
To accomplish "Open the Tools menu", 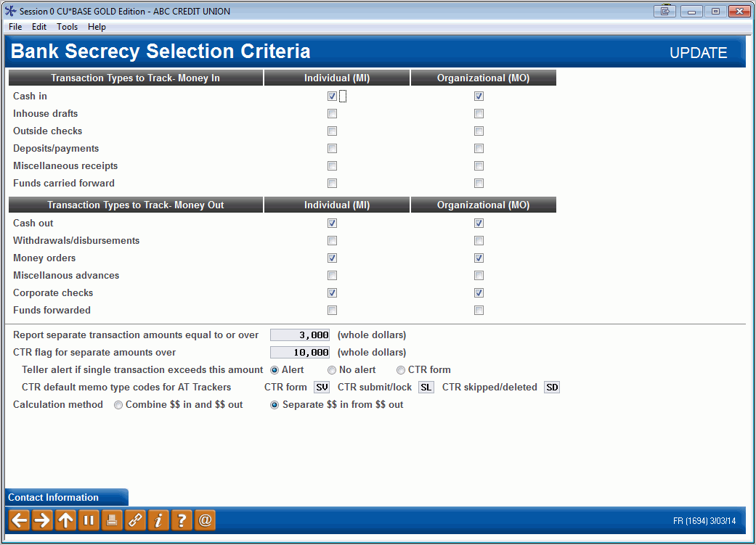I will pyautogui.click(x=67, y=27).
